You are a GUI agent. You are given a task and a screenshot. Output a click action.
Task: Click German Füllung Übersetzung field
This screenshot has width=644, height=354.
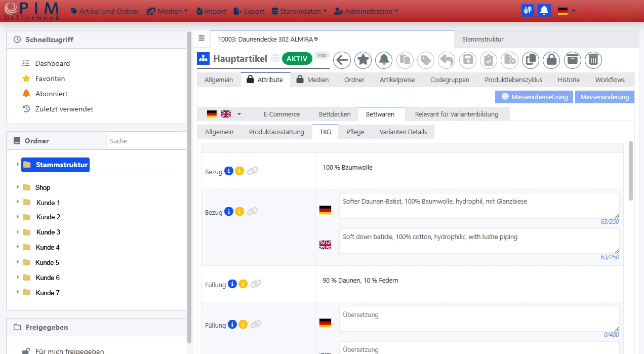479,319
